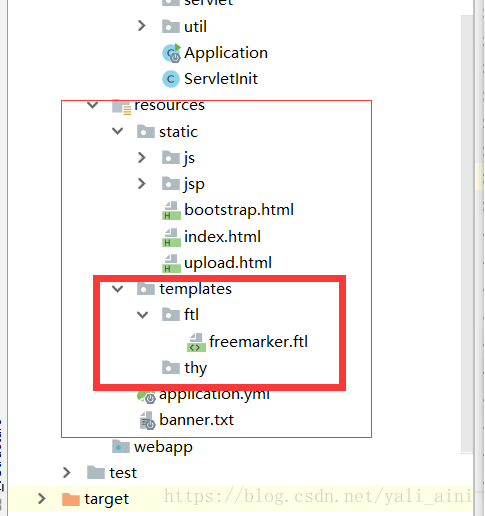Select the ftl folder label
Viewport: 485px width, 516px height.
coord(191,314)
